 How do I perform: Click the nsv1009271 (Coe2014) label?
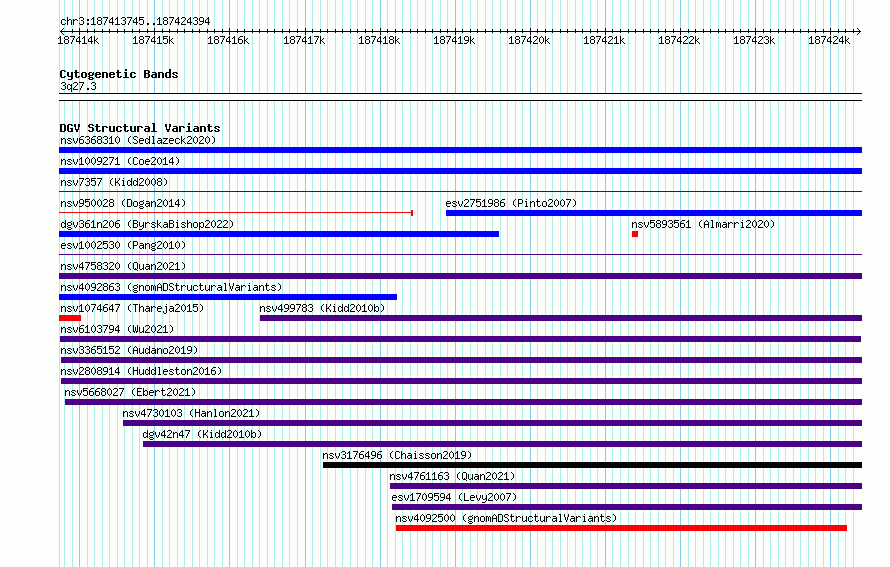coord(120,161)
